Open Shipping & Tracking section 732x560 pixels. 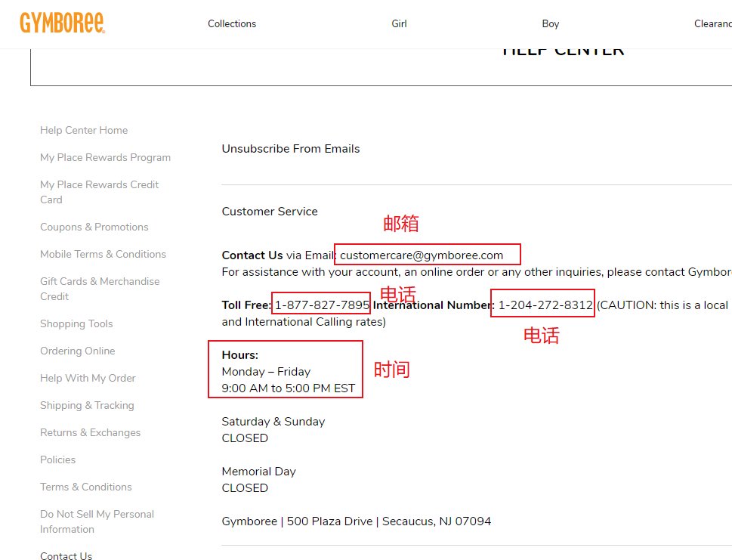tap(88, 405)
